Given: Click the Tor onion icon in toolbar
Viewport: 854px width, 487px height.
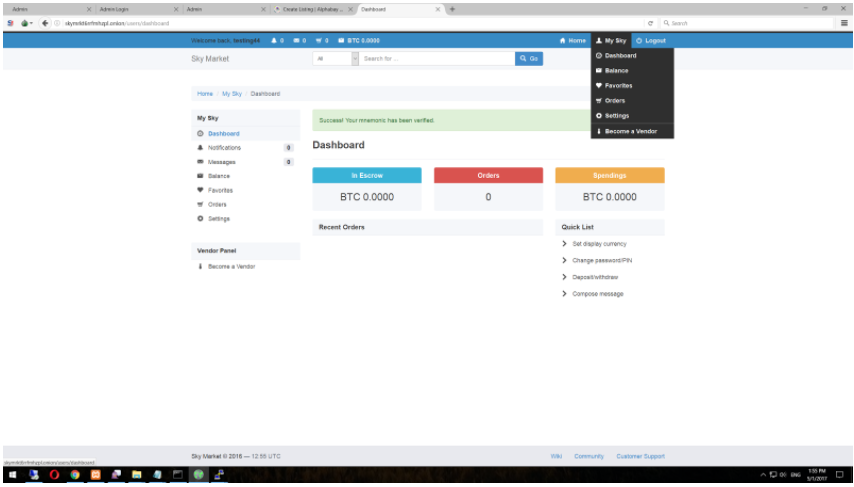Looking at the screenshot, I should pyautogui.click(x=25, y=23).
